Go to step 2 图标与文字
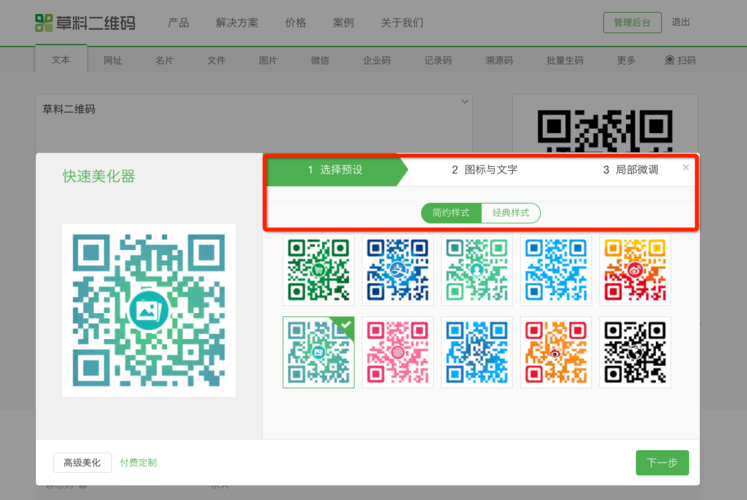747x500 pixels. tap(485, 170)
